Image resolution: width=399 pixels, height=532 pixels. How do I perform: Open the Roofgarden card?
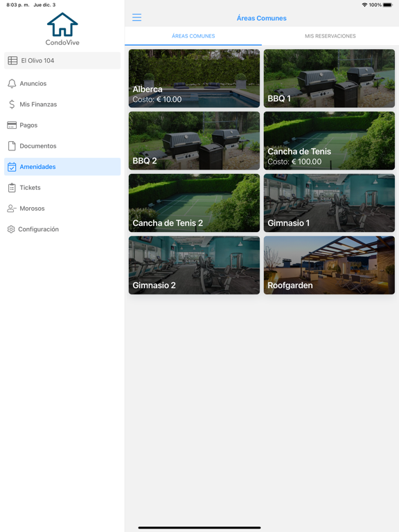click(329, 265)
